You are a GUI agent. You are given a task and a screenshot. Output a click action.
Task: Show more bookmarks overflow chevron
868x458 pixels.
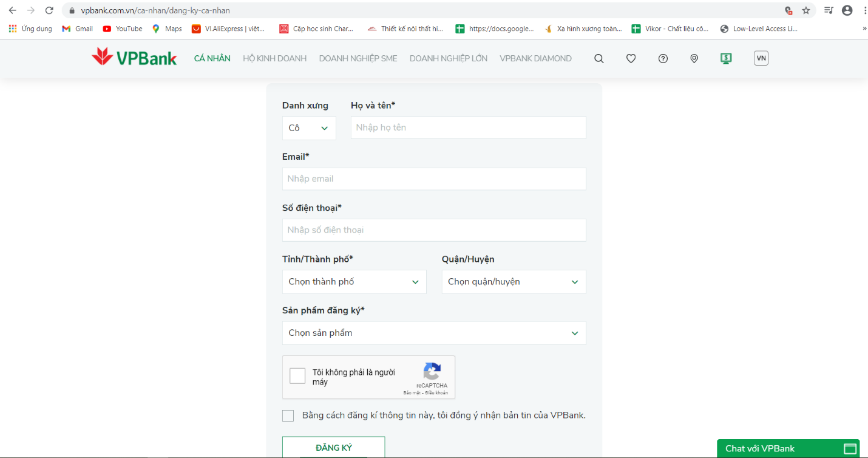click(x=864, y=29)
